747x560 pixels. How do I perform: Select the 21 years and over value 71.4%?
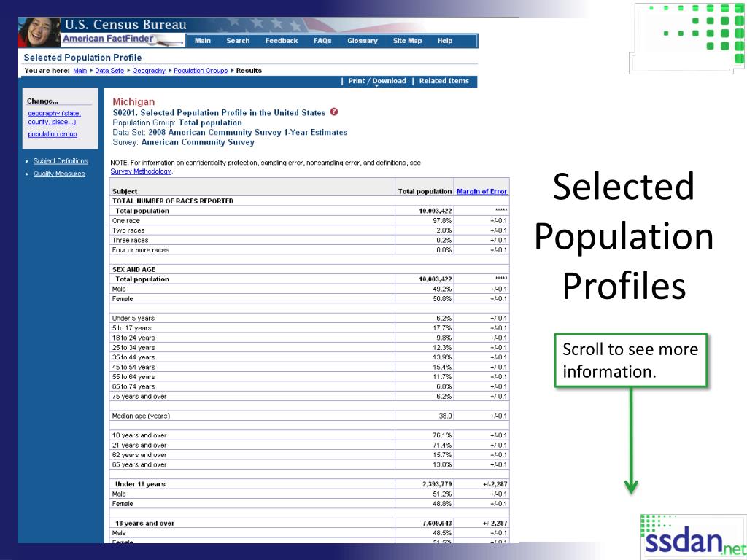pos(442,446)
